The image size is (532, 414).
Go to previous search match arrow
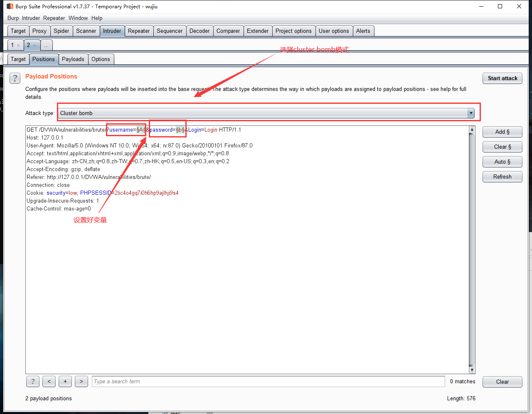pyautogui.click(x=49, y=381)
